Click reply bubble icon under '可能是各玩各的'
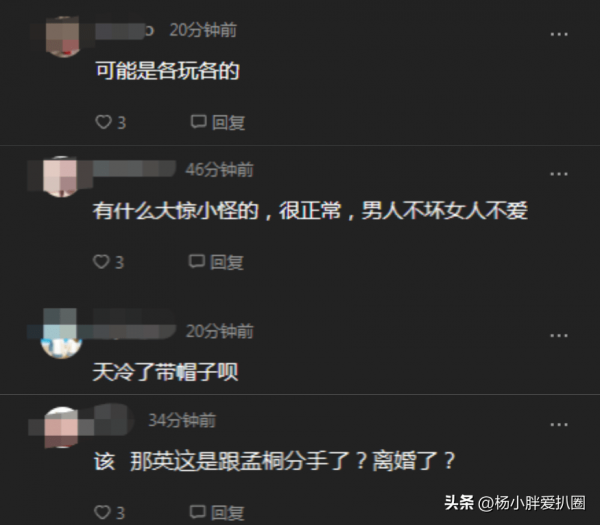Viewport: 600px width, 525px height. (x=199, y=122)
